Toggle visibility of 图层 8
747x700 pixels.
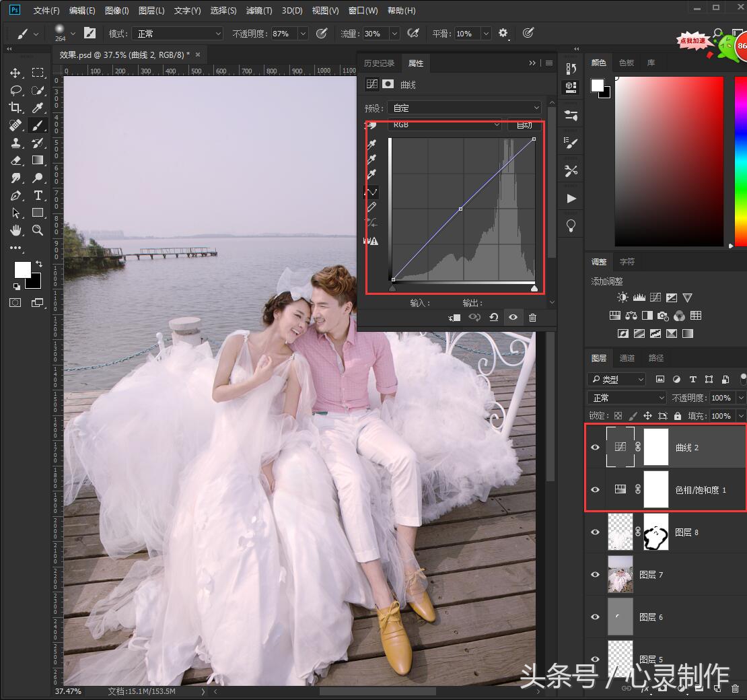point(595,532)
